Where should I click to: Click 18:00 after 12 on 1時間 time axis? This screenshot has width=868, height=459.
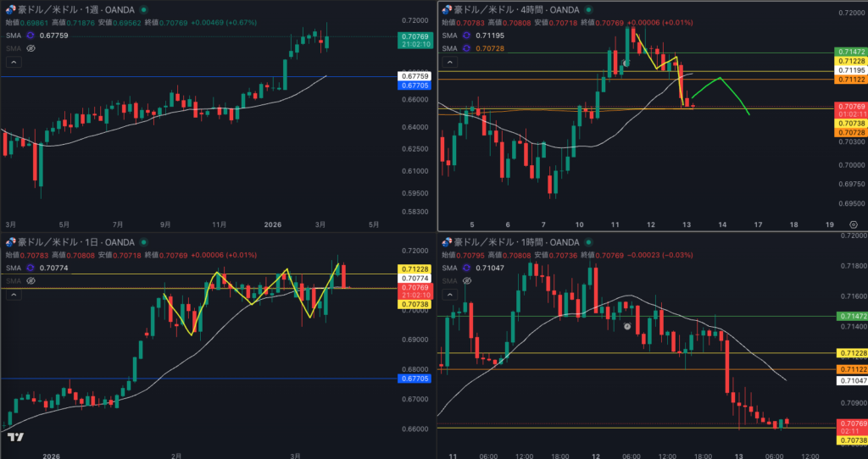point(703,456)
